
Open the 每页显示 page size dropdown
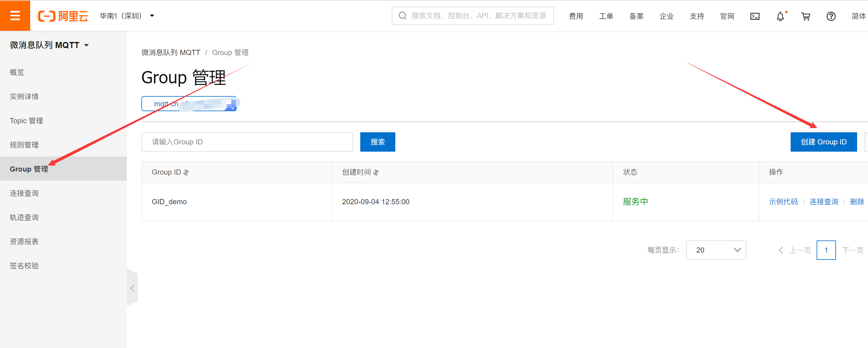tap(716, 250)
